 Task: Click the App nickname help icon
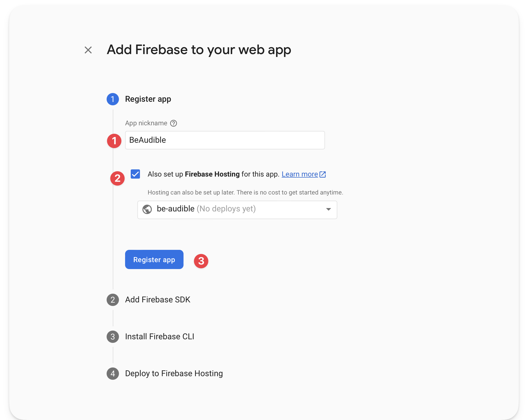173,123
